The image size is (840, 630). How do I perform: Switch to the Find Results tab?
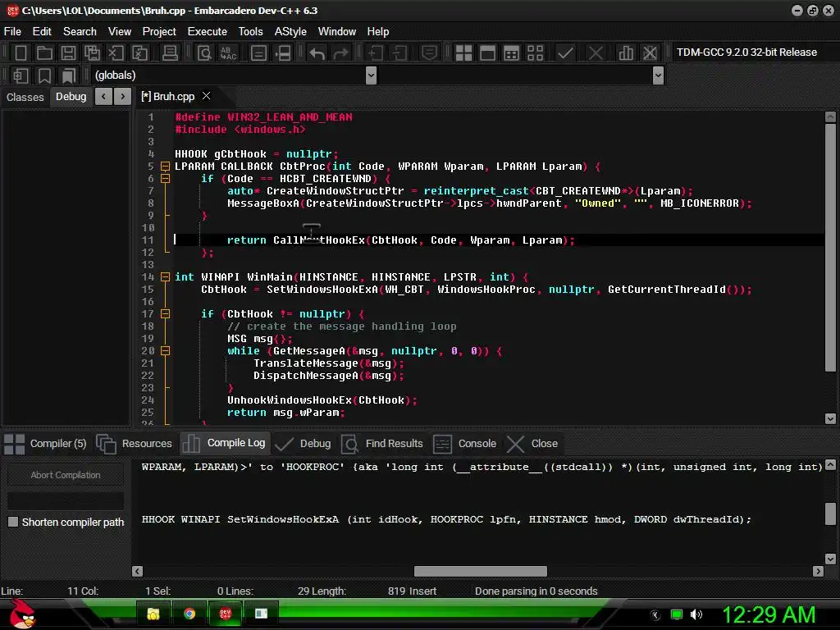382,444
